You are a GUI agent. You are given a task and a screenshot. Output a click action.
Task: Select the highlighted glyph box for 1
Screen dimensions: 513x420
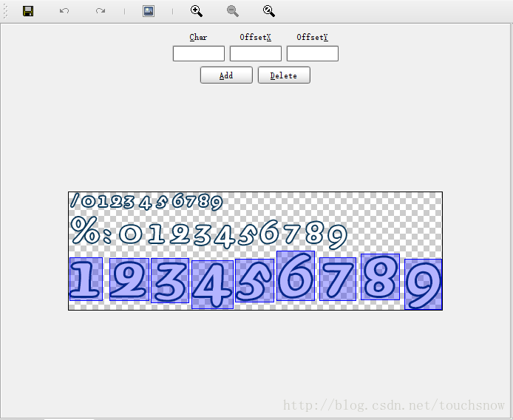pos(86,279)
